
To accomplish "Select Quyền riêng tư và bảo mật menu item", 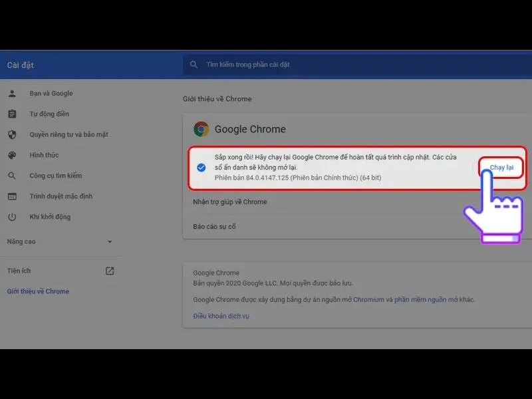I will coord(68,134).
